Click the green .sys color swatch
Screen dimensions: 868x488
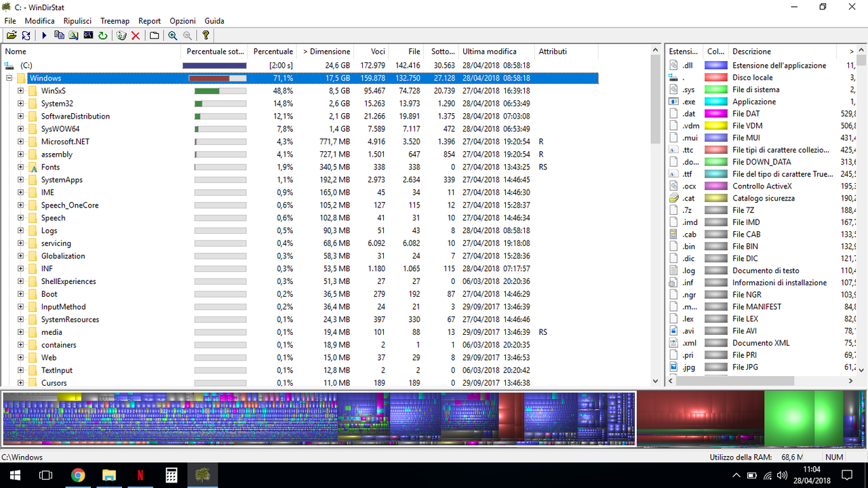(716, 89)
